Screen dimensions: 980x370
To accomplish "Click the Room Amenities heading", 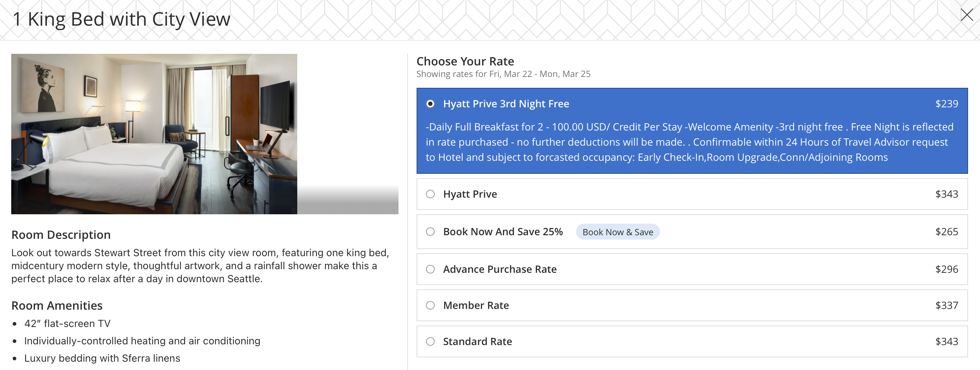I will (x=57, y=305).
